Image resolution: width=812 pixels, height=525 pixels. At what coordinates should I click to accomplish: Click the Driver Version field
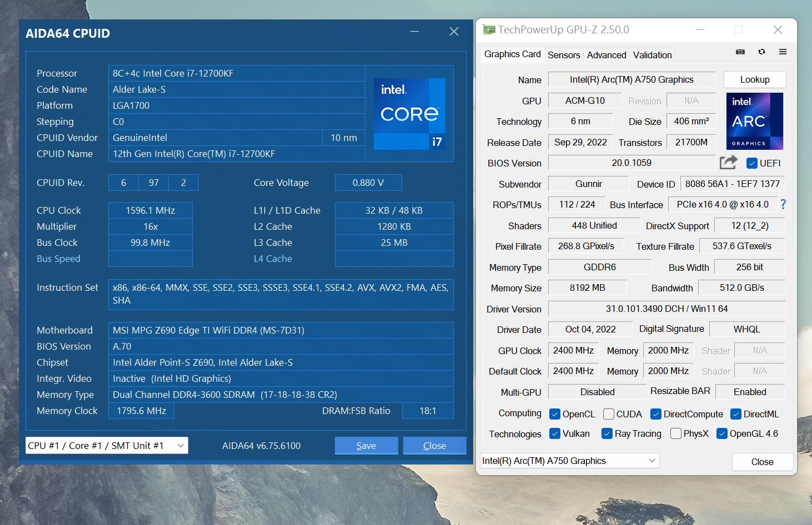[666, 309]
